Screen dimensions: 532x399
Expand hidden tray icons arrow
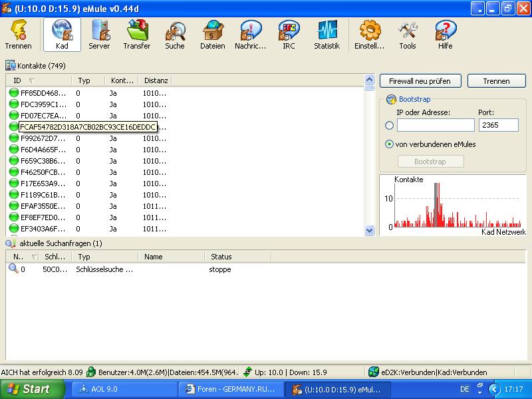pos(494,389)
